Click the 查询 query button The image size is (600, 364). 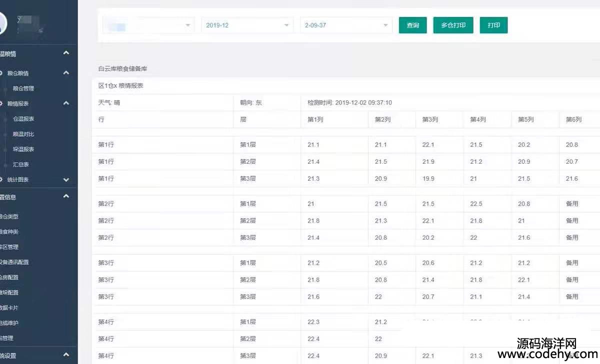click(x=412, y=25)
